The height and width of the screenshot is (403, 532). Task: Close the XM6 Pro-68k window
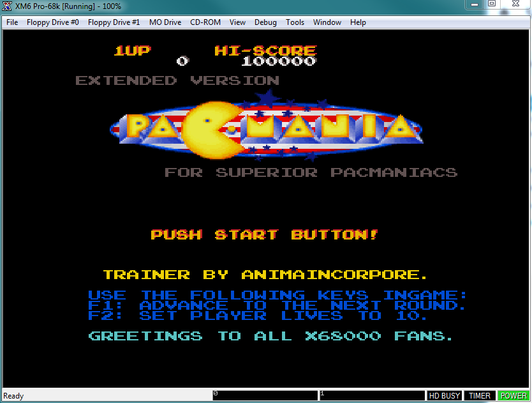point(515,4)
